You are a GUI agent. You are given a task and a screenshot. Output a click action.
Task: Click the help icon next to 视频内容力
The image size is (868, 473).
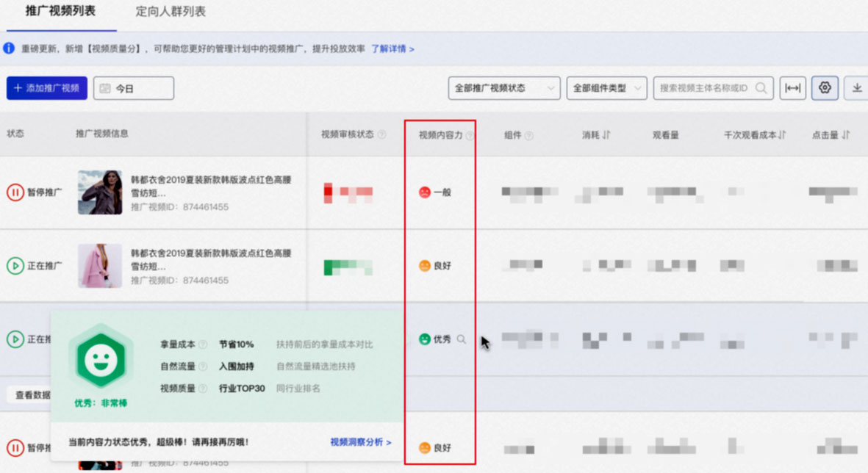(x=470, y=136)
